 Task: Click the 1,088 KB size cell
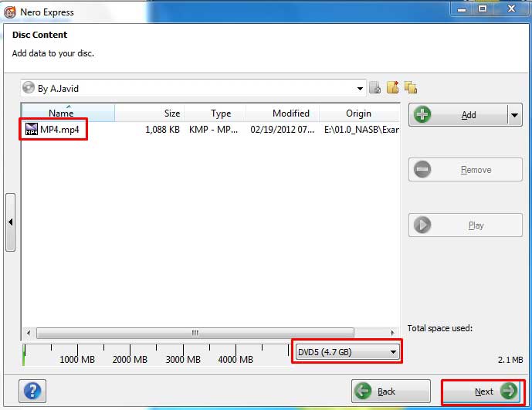(x=162, y=129)
